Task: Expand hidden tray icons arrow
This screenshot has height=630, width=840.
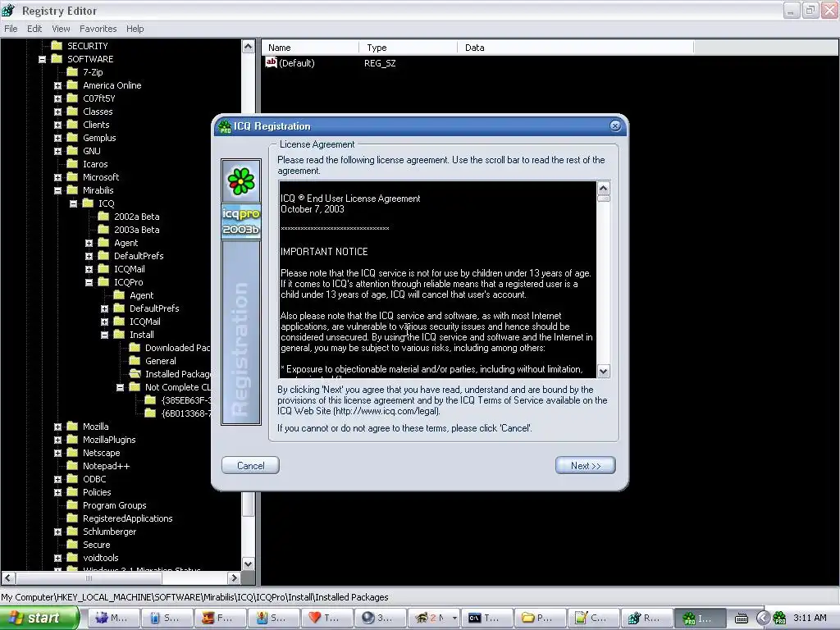Action: [x=762, y=619]
